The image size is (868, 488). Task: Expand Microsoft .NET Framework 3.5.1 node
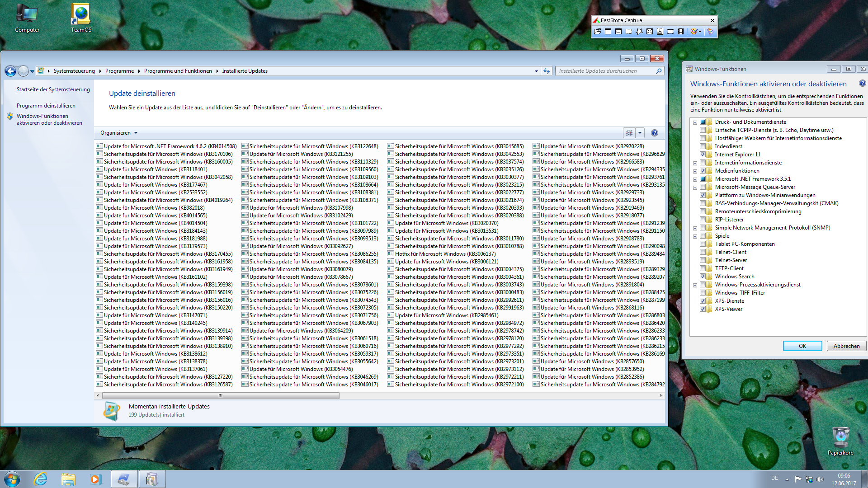[x=695, y=179]
